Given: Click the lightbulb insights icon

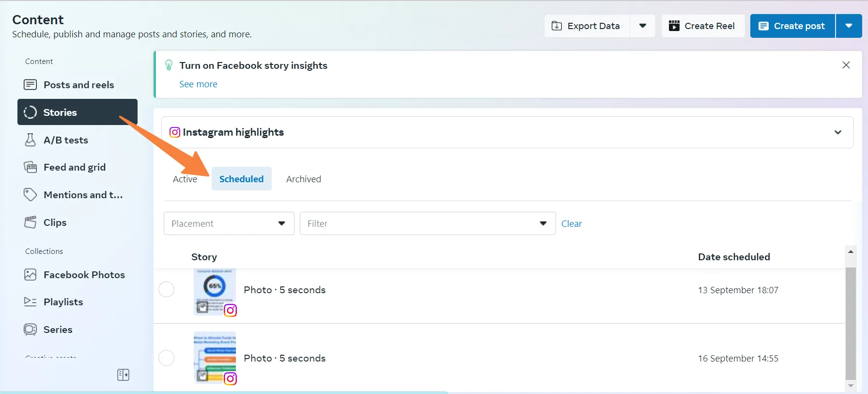Looking at the screenshot, I should click(x=169, y=65).
